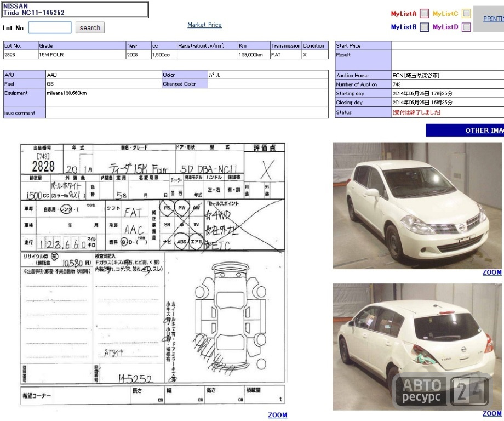The image size is (504, 421).
Task: Open the front view car photo
Action: click(x=417, y=206)
